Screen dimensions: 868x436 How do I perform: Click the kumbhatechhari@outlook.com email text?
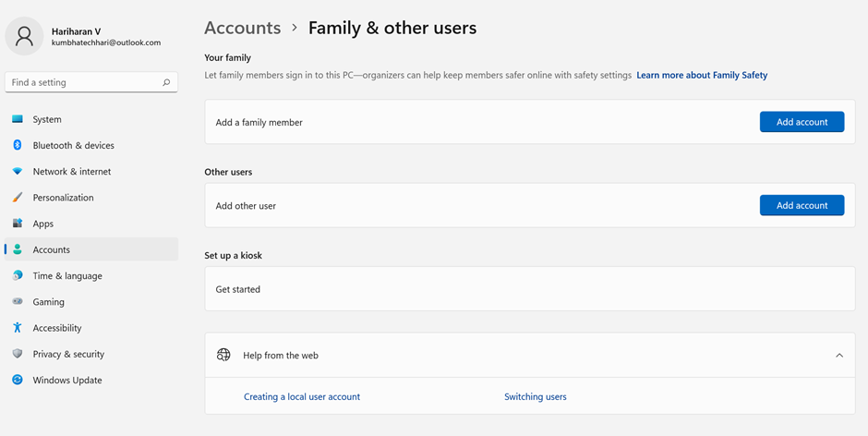[106, 42]
